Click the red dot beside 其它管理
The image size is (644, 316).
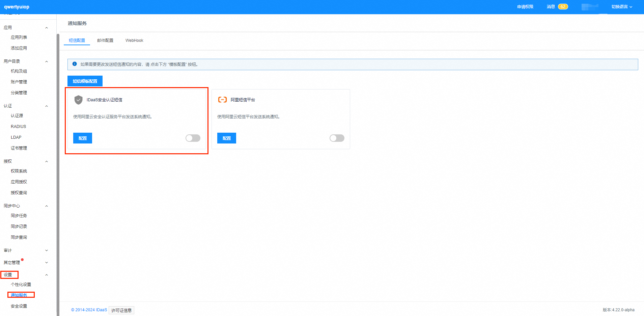[22, 260]
